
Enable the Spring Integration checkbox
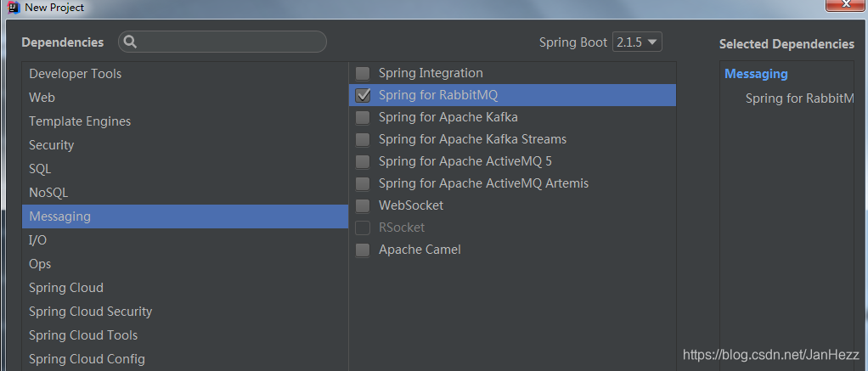coord(363,73)
